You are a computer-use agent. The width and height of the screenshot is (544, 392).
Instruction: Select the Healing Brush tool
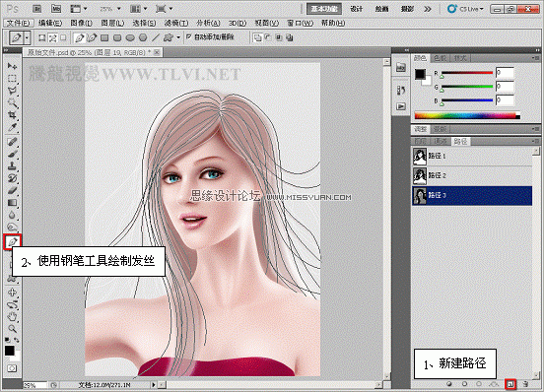12,142
